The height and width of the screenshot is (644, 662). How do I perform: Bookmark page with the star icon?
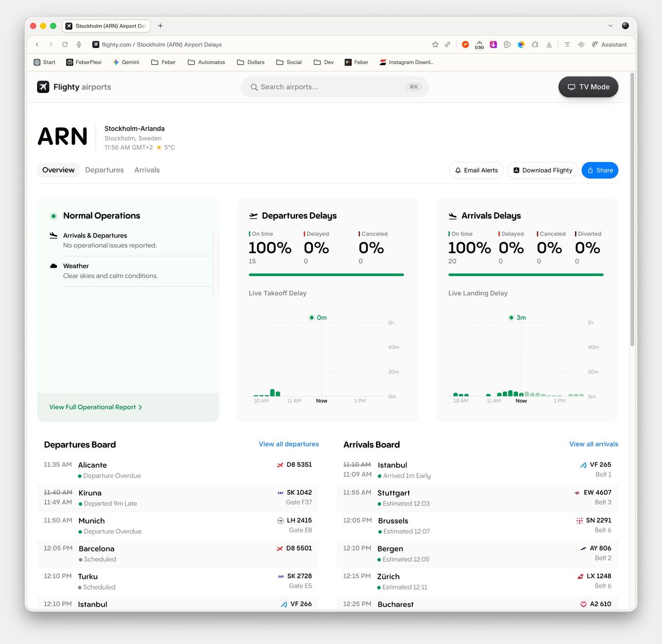[435, 44]
